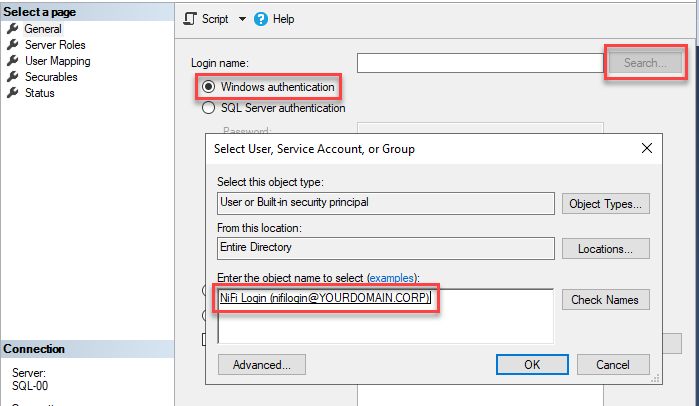The width and height of the screenshot is (699, 406).
Task: Click the Status page wrench icon
Action: [x=13, y=93]
